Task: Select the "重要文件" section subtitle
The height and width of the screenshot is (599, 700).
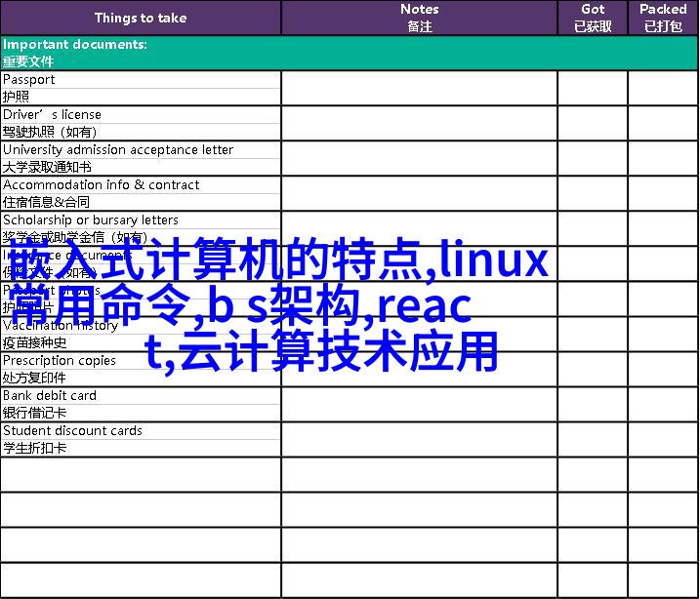Action: point(28,61)
